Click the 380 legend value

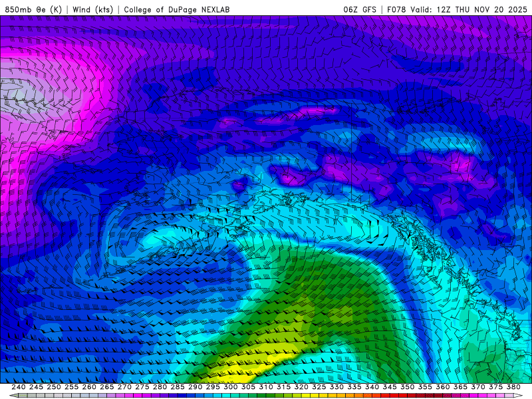click(x=513, y=387)
